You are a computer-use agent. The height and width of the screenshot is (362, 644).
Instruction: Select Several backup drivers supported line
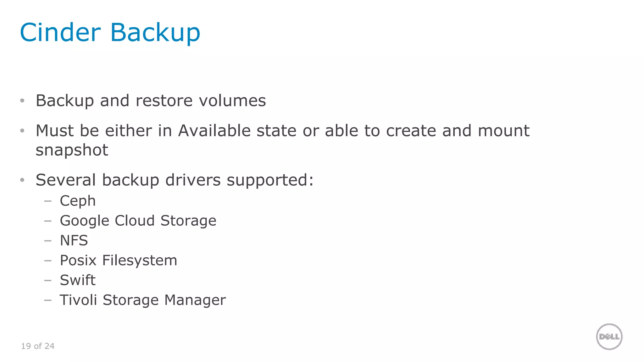tap(175, 180)
